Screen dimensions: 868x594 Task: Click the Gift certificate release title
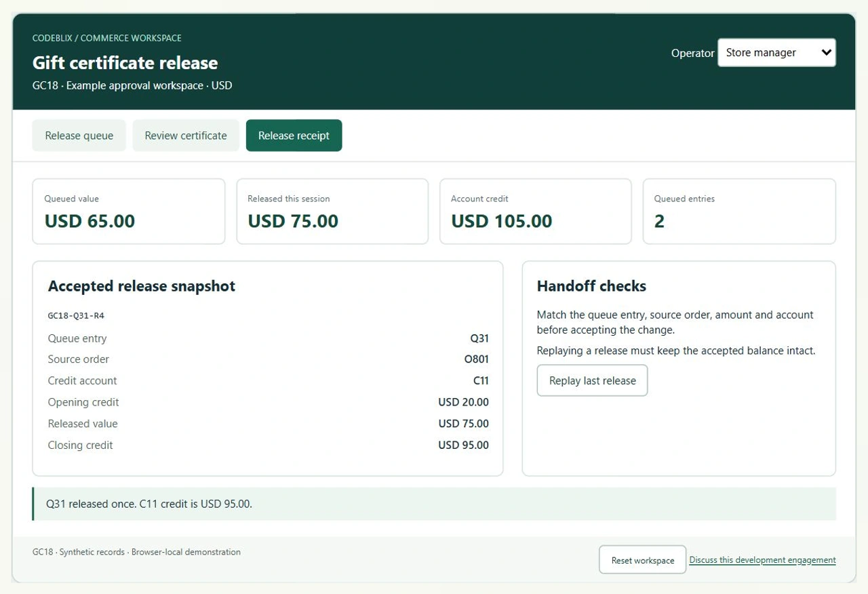point(125,63)
